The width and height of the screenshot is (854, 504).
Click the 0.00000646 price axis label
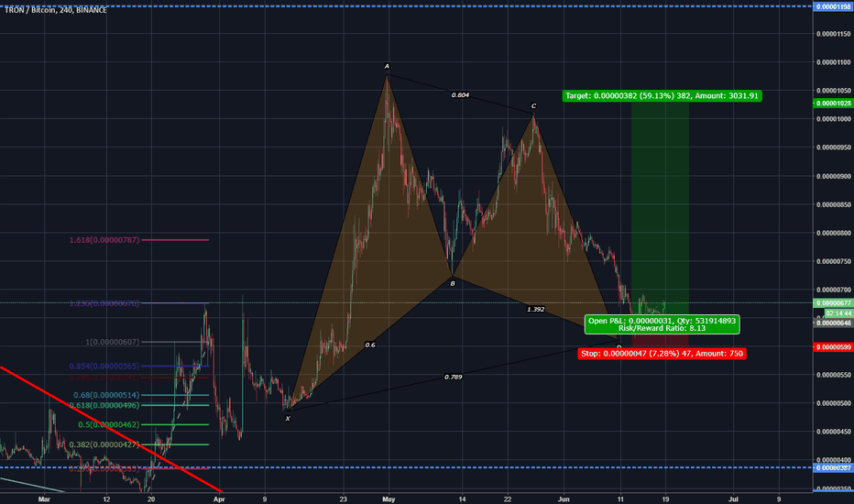tap(833, 323)
